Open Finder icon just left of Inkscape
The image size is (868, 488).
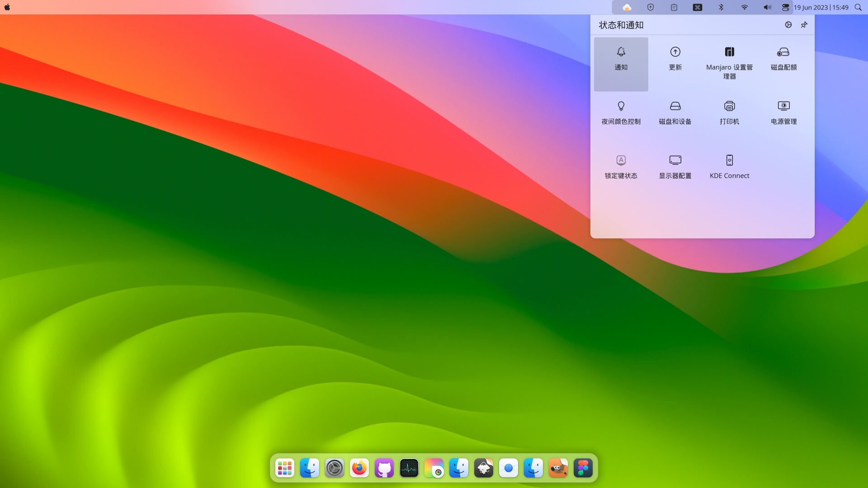(x=459, y=468)
